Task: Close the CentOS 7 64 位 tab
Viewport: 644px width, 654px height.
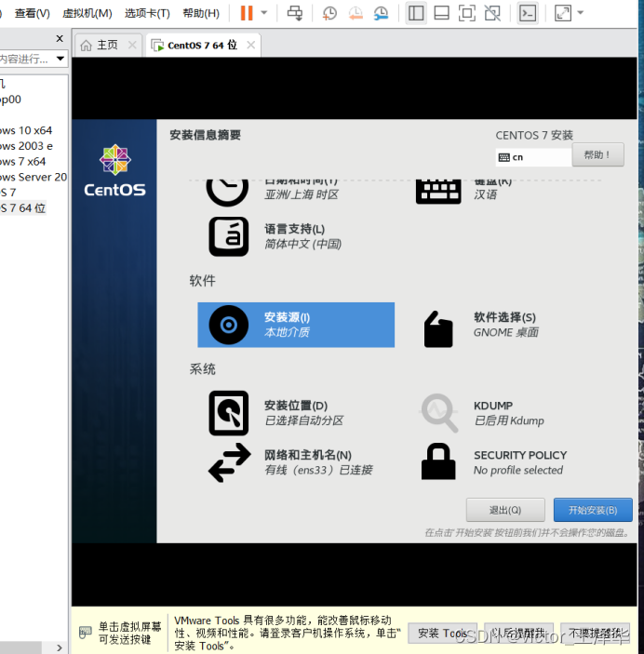Action: 251,45
